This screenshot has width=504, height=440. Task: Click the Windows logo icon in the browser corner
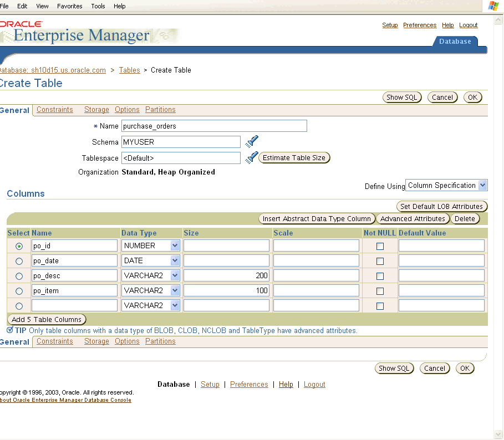493,6
